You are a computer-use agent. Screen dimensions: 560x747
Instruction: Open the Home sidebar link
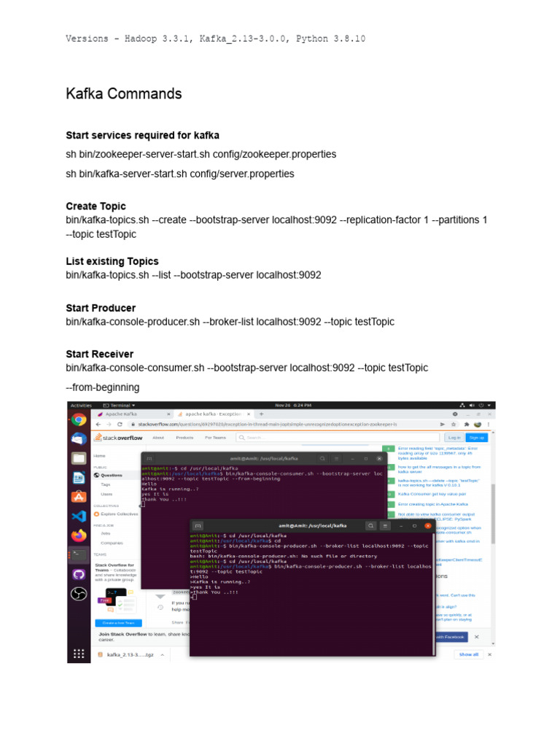point(99,456)
